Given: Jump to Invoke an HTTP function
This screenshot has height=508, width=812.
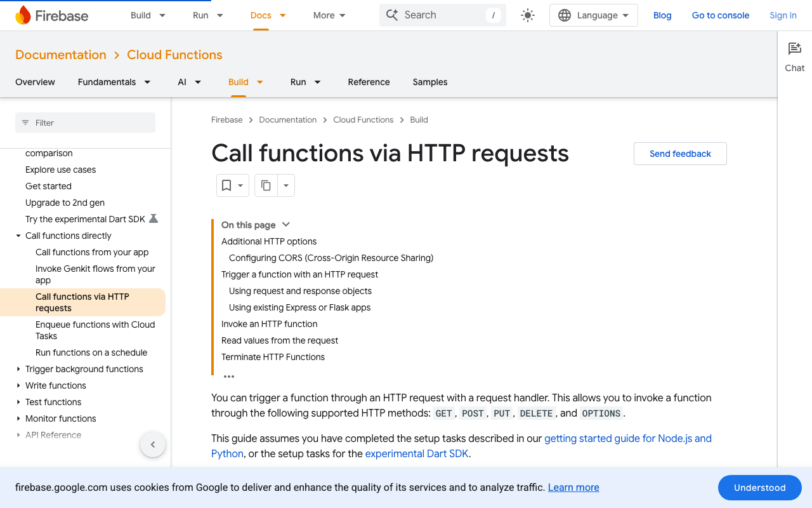Looking at the screenshot, I should click(x=269, y=324).
